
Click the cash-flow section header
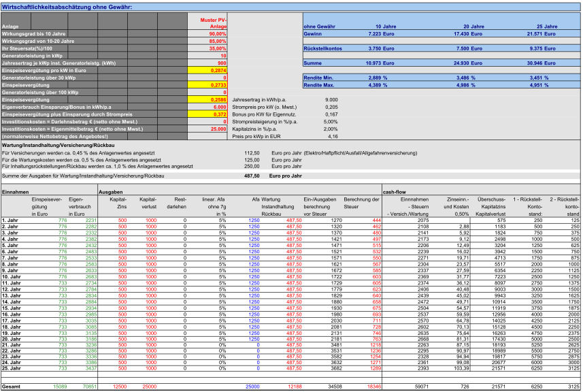395,192
